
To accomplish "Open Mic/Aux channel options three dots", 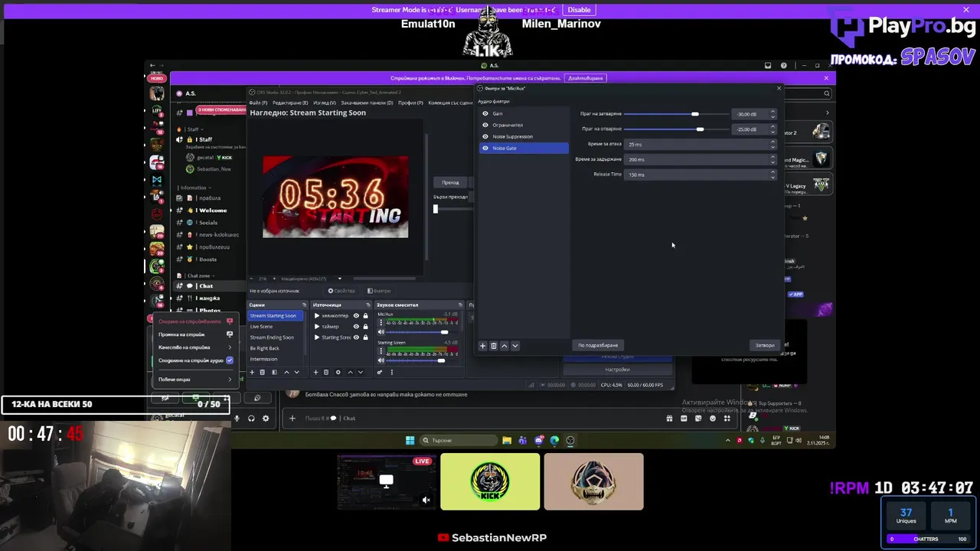I will click(x=381, y=323).
